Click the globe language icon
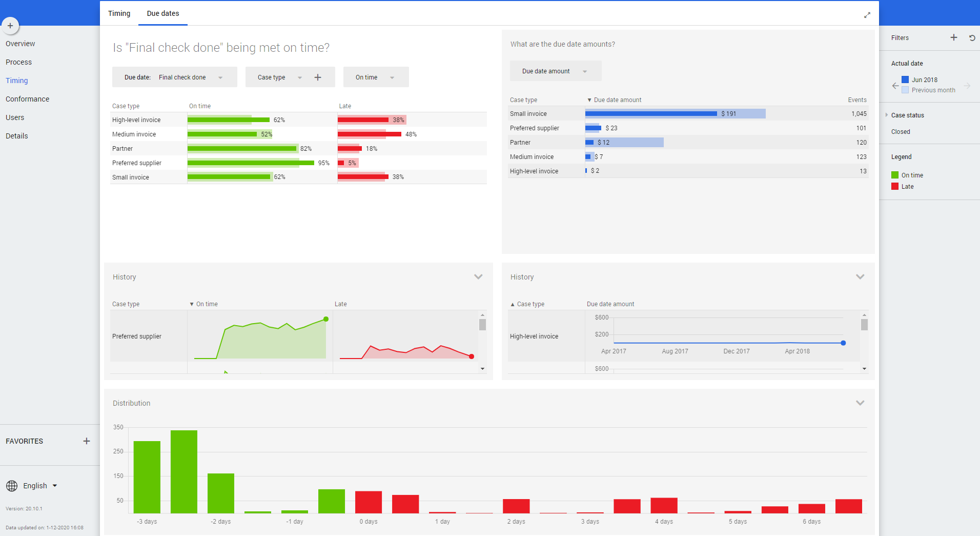Viewport: 980px width, 536px height. tap(12, 486)
